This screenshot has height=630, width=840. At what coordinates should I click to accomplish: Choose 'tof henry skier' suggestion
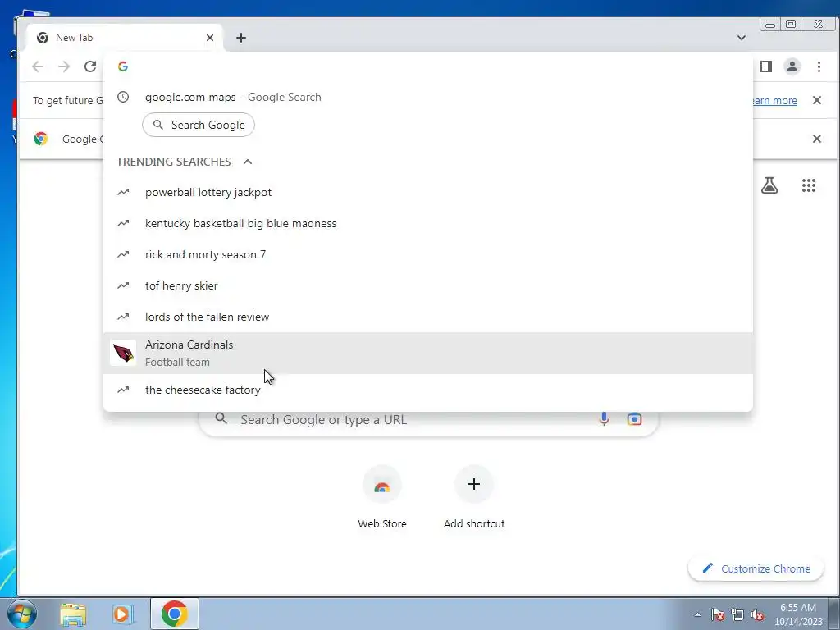428,285
